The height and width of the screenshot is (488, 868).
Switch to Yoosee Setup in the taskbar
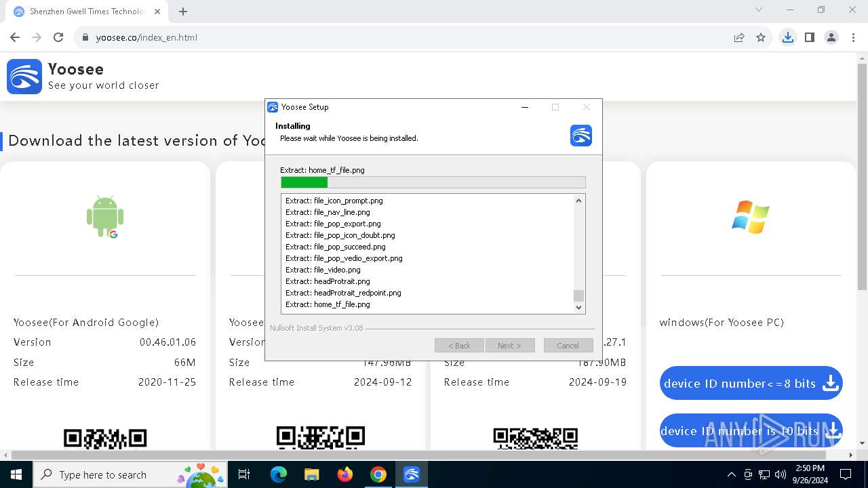411,474
